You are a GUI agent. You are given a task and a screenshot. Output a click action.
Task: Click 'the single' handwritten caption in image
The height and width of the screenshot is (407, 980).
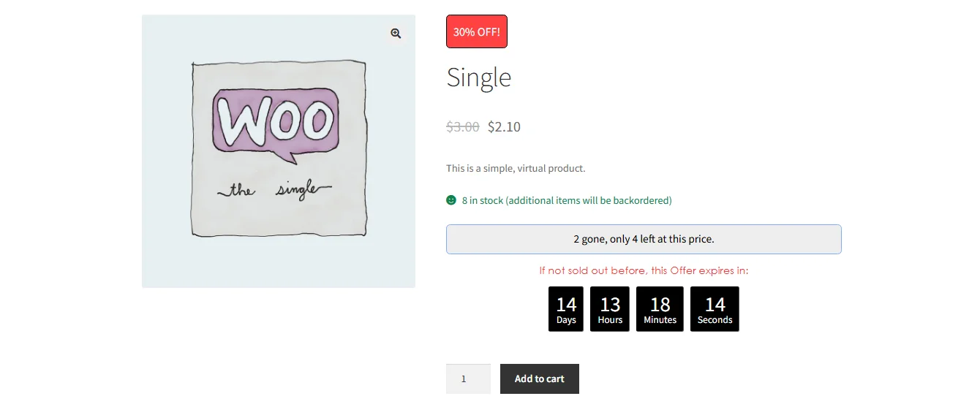pos(275,190)
